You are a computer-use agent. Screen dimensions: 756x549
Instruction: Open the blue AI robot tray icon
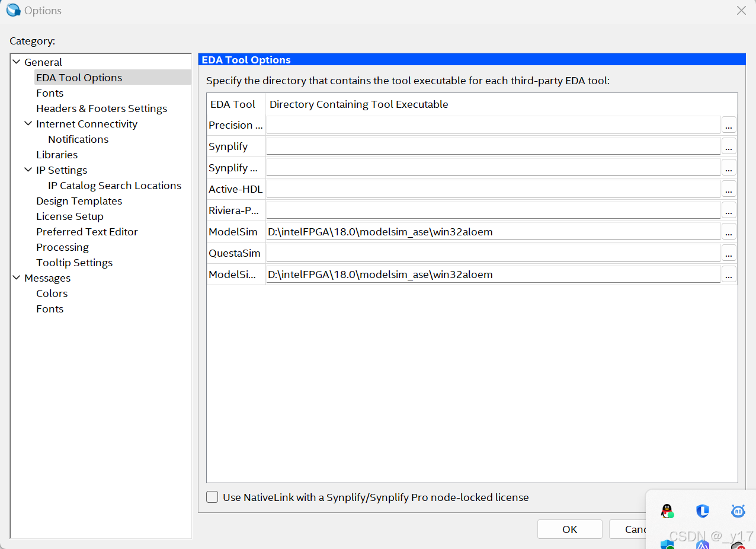pos(738,510)
